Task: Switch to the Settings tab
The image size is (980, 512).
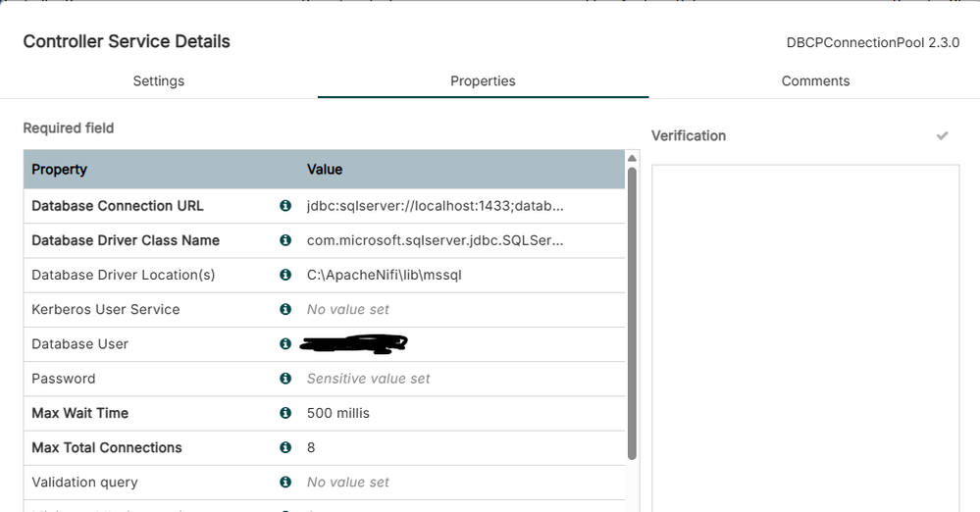Action: point(159,81)
